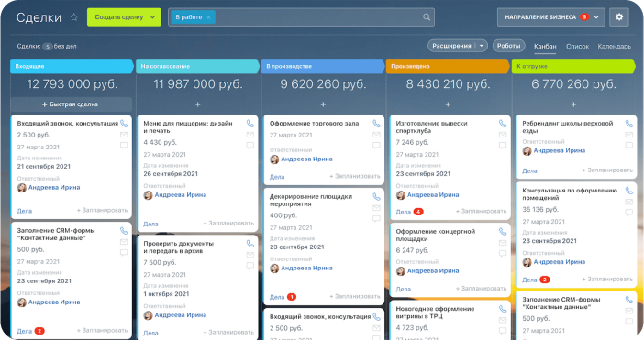Image resolution: width=644 pixels, height=340 pixels.
Task: Click the search magnifier icon
Action: click(x=427, y=17)
